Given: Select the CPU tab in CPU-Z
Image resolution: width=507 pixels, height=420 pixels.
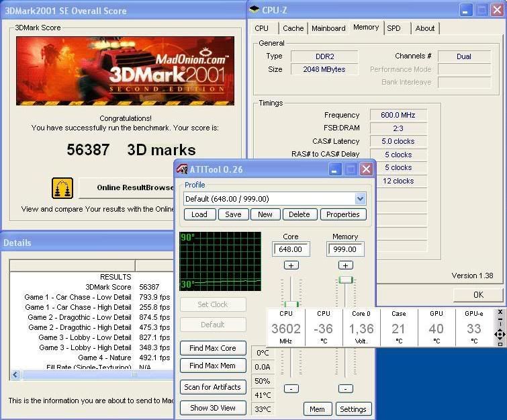Looking at the screenshot, I should tap(262, 28).
